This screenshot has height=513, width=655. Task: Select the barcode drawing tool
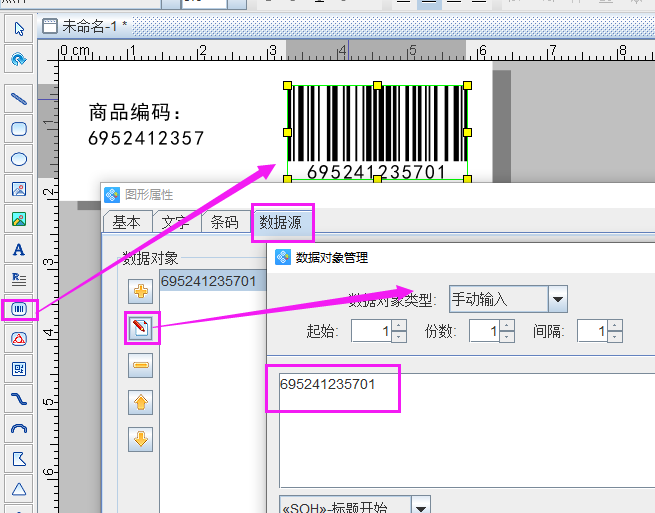19,309
